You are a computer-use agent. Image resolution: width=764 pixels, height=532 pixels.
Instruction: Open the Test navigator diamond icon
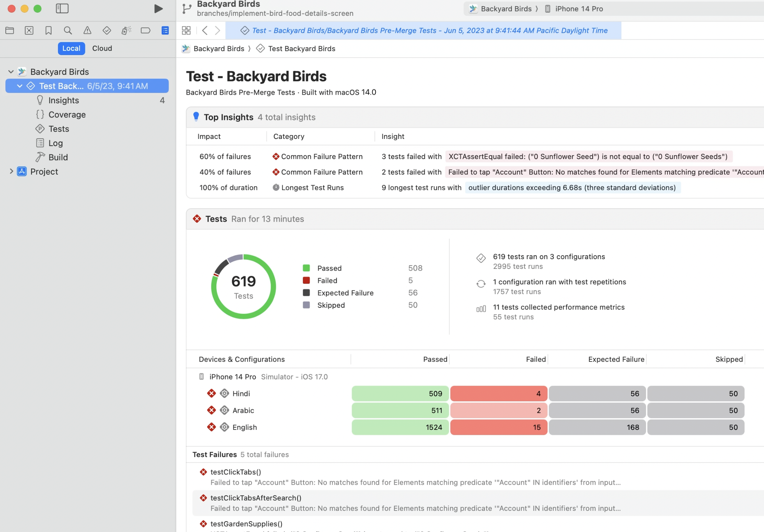click(x=107, y=31)
